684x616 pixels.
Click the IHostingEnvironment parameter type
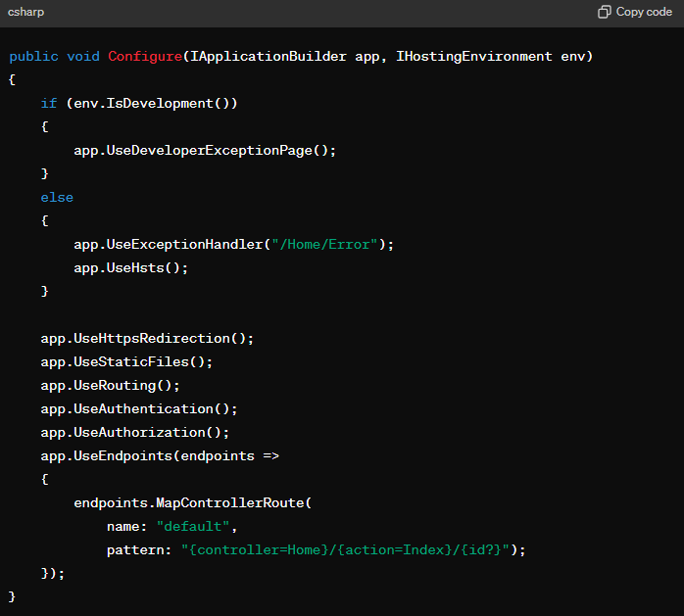point(473,56)
